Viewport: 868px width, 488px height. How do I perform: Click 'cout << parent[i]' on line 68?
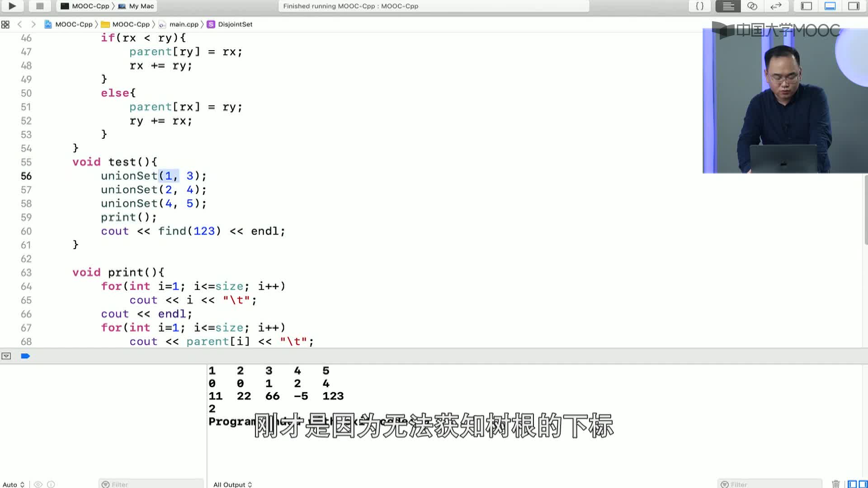(x=190, y=342)
